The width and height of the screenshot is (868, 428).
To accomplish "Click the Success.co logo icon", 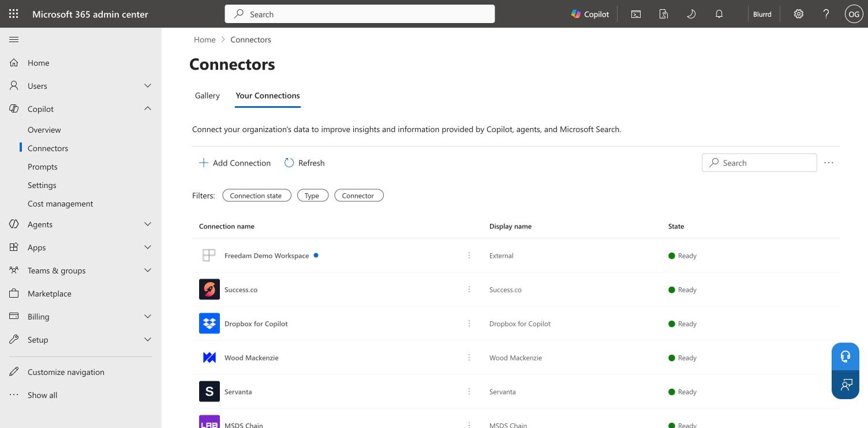I will 209,289.
